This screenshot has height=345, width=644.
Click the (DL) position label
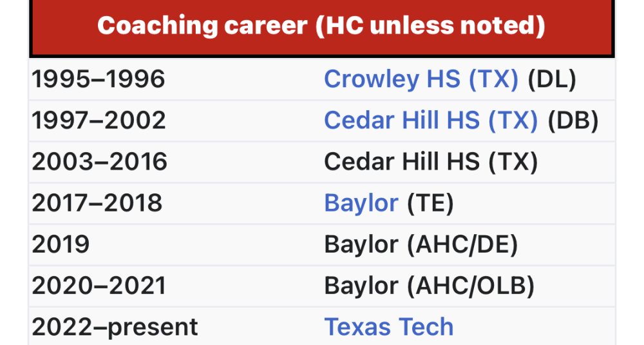pos(552,79)
